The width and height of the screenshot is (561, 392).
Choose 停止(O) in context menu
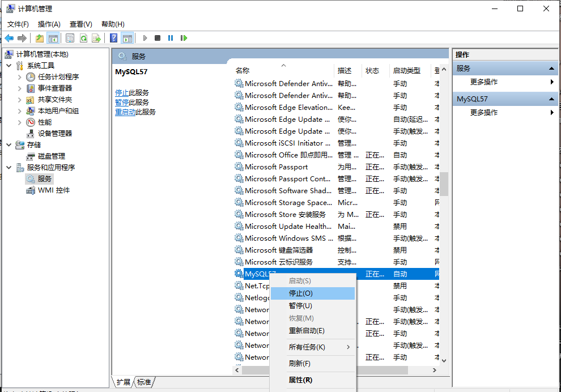[x=313, y=293]
